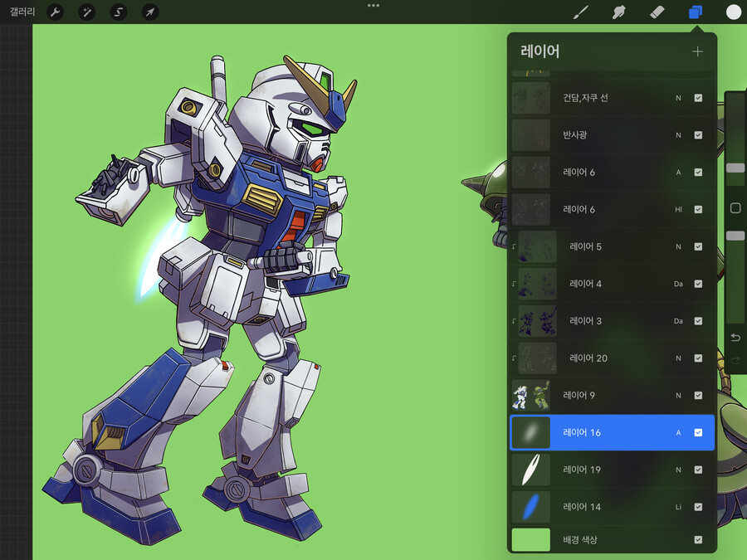747x560 pixels.
Task: Toggle 배경 색상 background visibility checkbox
Action: point(698,539)
